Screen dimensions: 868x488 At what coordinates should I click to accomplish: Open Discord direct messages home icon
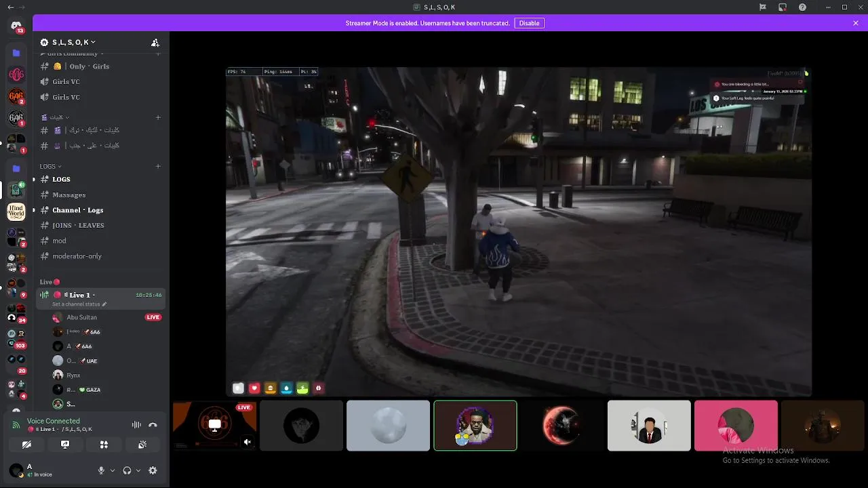16,26
